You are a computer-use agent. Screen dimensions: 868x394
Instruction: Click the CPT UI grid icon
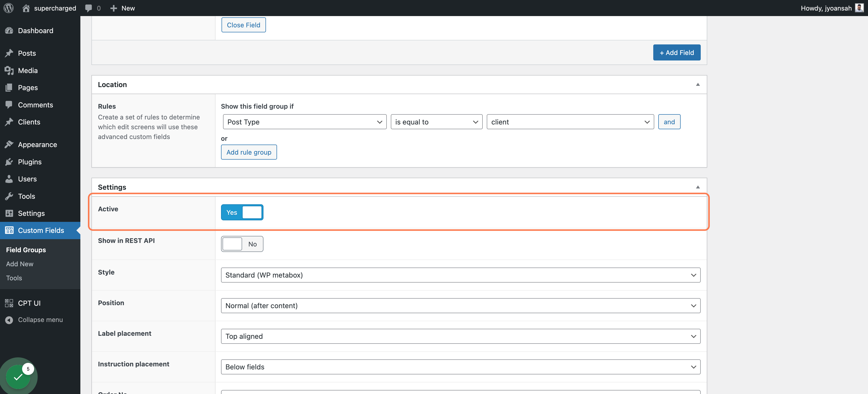(9, 303)
